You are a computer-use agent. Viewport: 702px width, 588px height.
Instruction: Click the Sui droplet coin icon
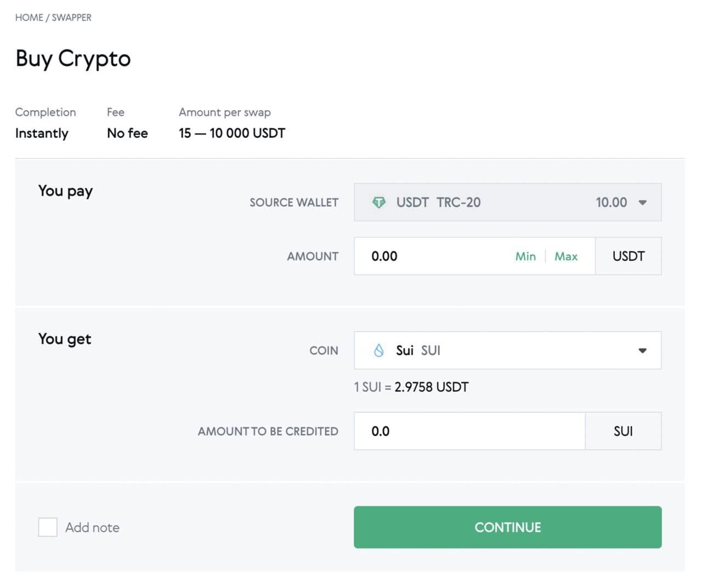coord(379,350)
